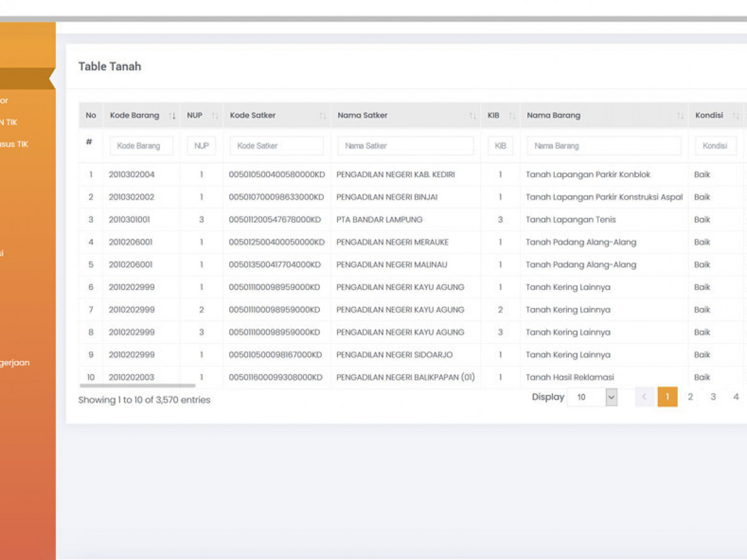
Task: Jump to page 3 in pagination
Action: click(713, 397)
